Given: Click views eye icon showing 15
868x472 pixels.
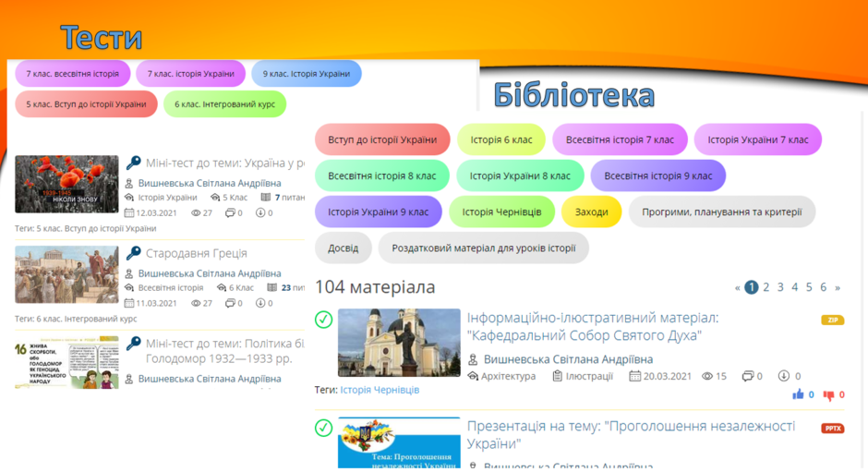Looking at the screenshot, I should pyautogui.click(x=707, y=376).
